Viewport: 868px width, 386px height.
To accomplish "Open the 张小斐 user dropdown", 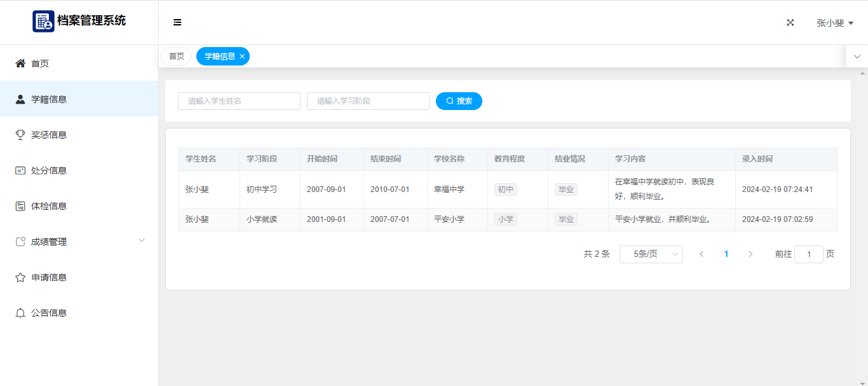I will point(835,23).
